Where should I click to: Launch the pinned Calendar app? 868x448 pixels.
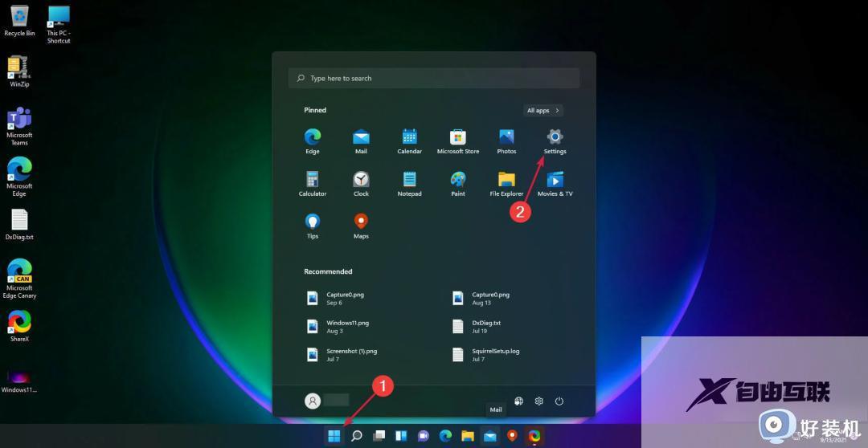point(410,141)
